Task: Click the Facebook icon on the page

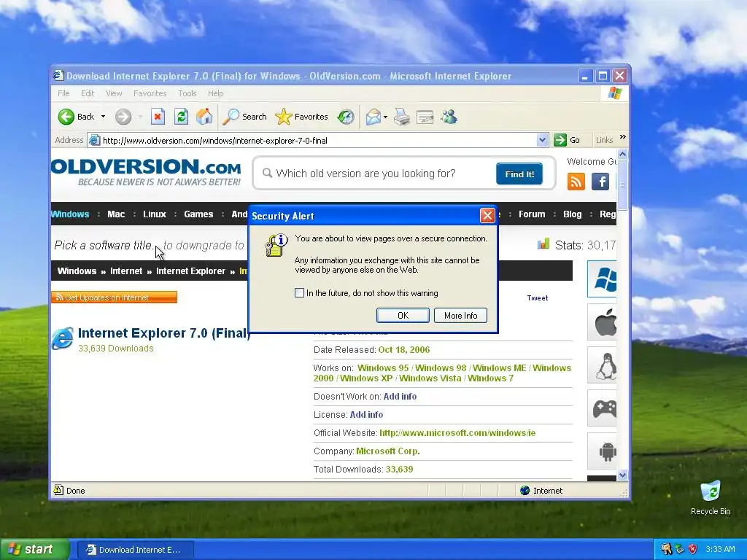Action: [x=600, y=182]
